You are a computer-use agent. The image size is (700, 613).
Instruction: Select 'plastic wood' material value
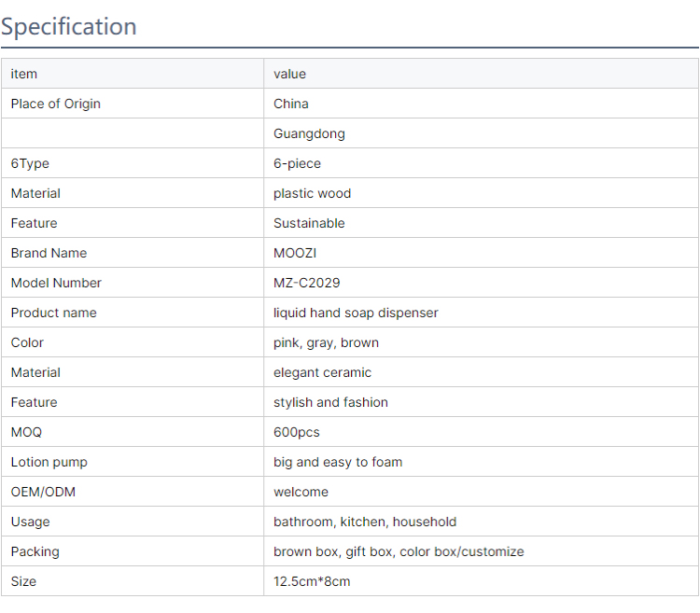click(x=313, y=193)
